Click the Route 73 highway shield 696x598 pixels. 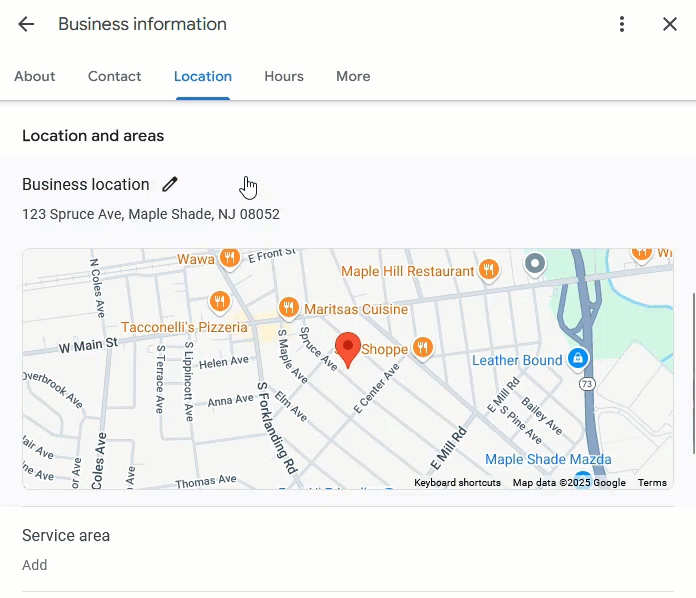(x=587, y=384)
